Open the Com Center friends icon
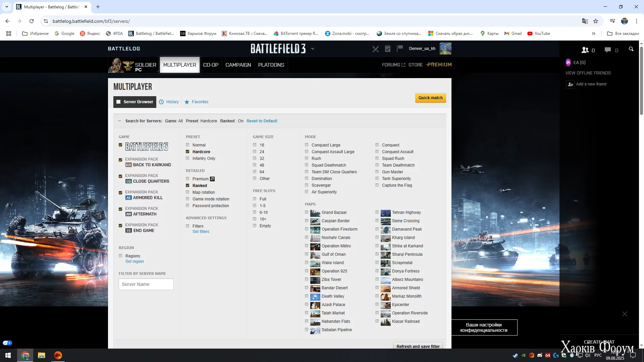The width and height of the screenshot is (644, 362). (x=585, y=50)
